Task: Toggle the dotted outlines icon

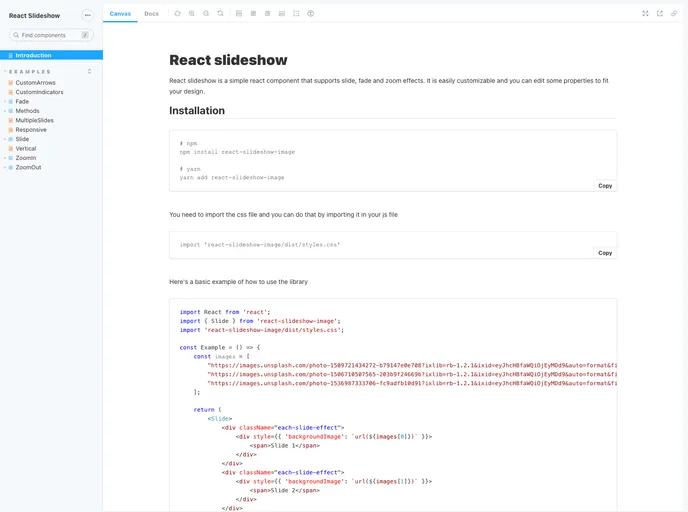Action: (x=296, y=14)
